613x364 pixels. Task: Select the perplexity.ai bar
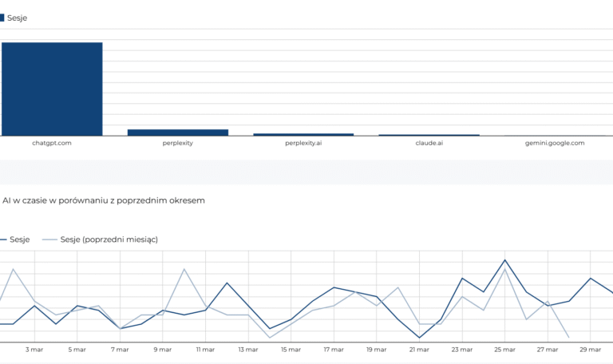coord(303,134)
